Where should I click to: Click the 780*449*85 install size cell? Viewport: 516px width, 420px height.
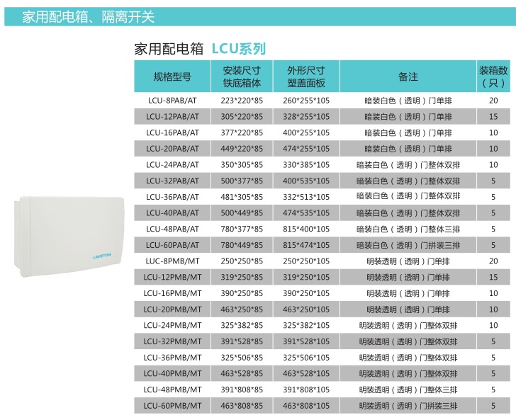pyautogui.click(x=242, y=245)
